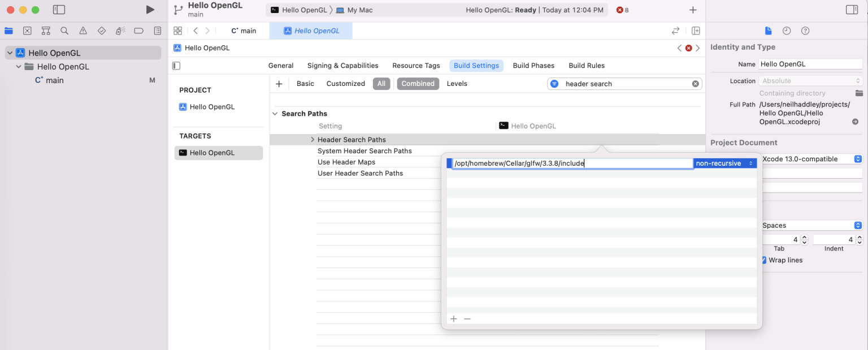Go forward in editor history

click(207, 31)
